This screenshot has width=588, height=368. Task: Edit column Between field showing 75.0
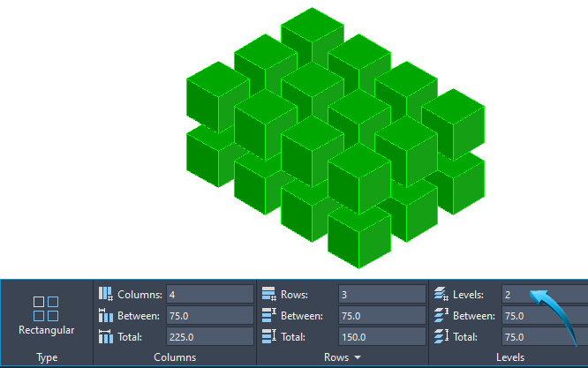point(210,316)
